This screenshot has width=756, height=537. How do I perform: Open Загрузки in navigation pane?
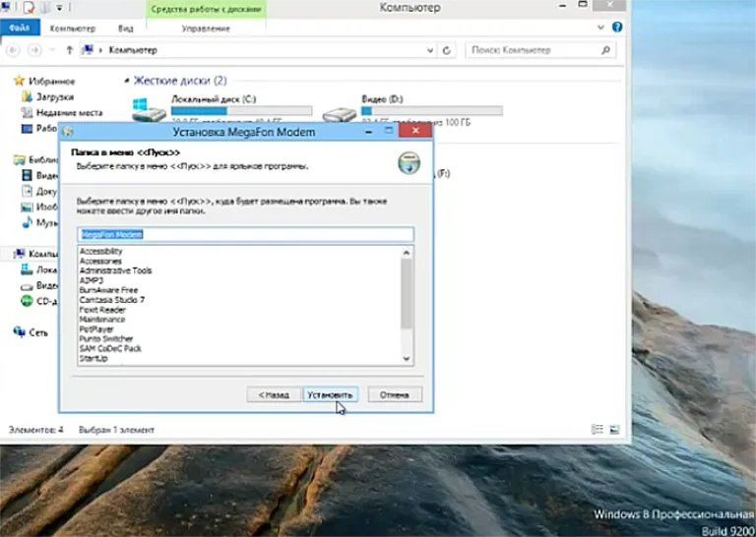coord(55,96)
